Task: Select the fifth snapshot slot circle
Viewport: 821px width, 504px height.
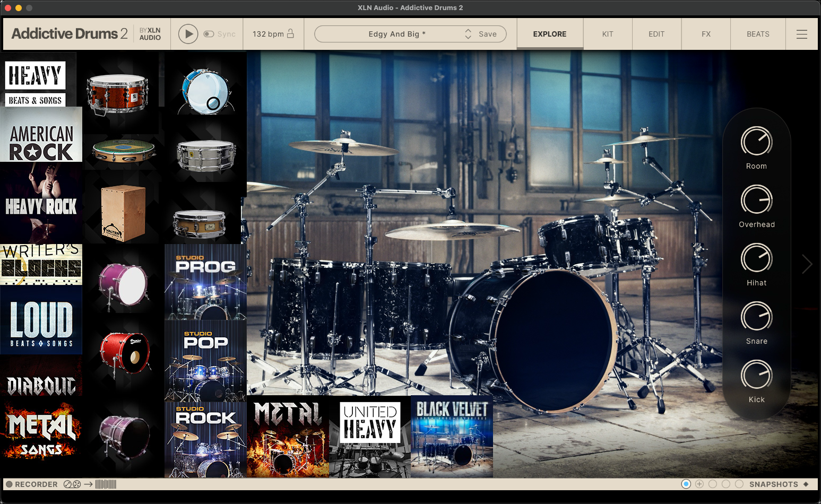Action: coord(739,484)
